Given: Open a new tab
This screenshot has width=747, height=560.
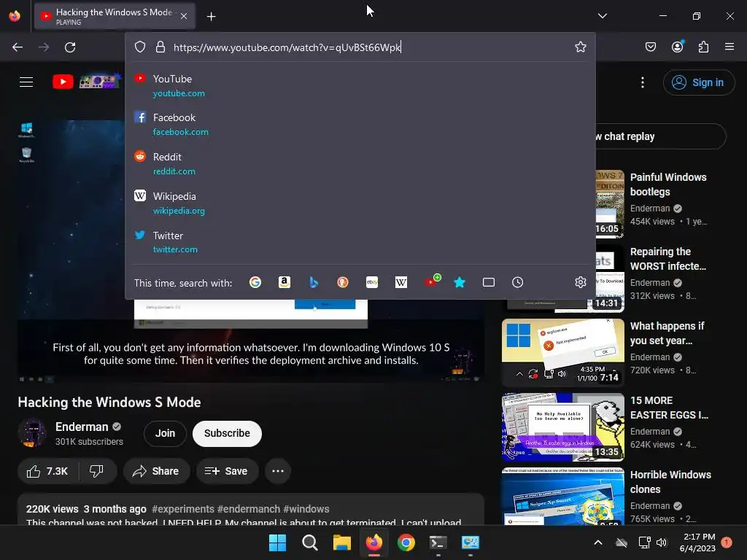Looking at the screenshot, I should (211, 17).
